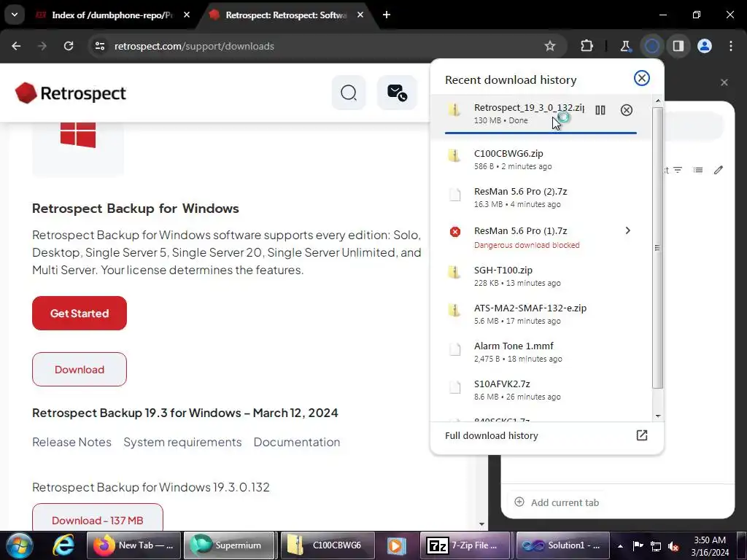Open C100CBWG6 folder taskbar item
Viewport: 747px width, 560px height.
click(x=326, y=545)
